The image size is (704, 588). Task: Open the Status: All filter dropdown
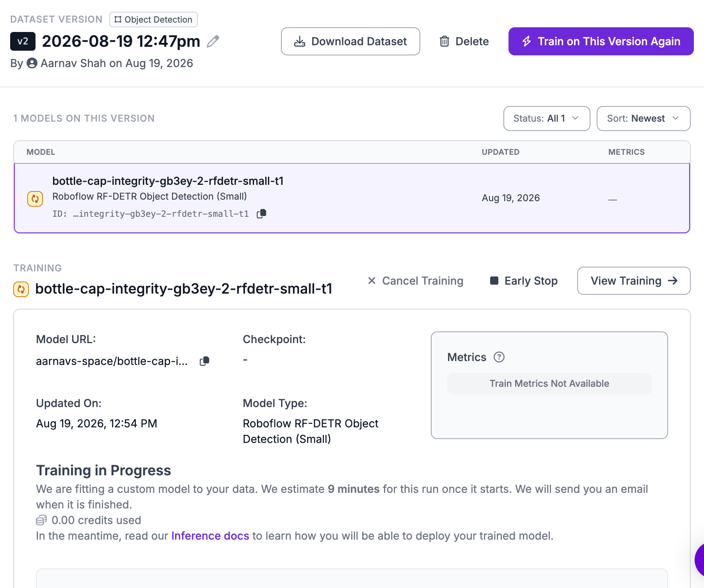547,119
